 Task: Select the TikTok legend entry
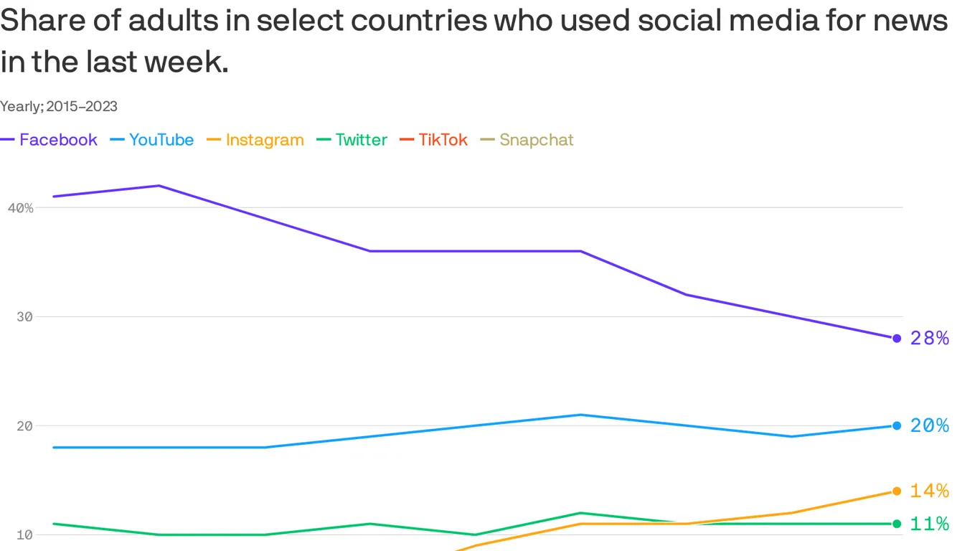tap(443, 140)
